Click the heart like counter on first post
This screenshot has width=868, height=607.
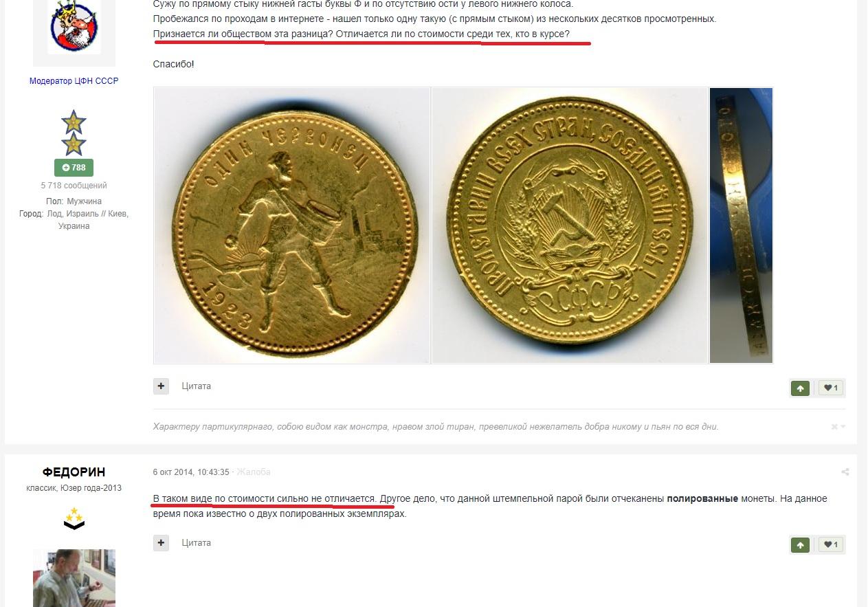[x=832, y=388]
